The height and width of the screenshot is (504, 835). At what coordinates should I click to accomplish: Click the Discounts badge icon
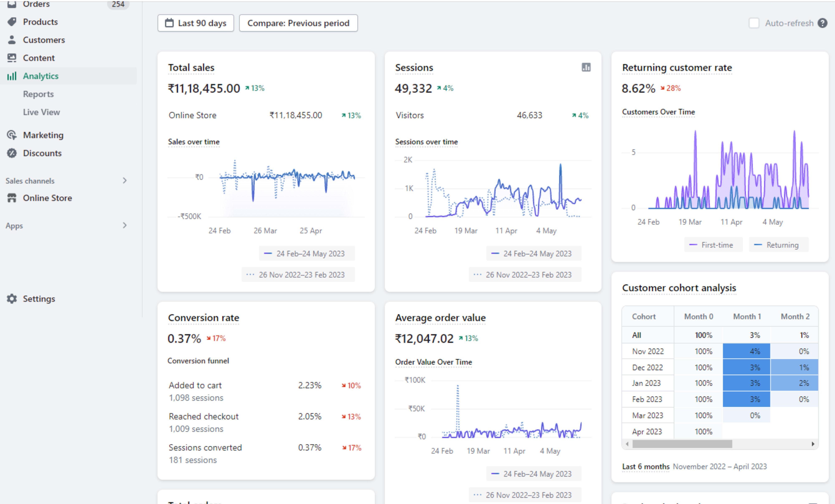[x=12, y=153]
